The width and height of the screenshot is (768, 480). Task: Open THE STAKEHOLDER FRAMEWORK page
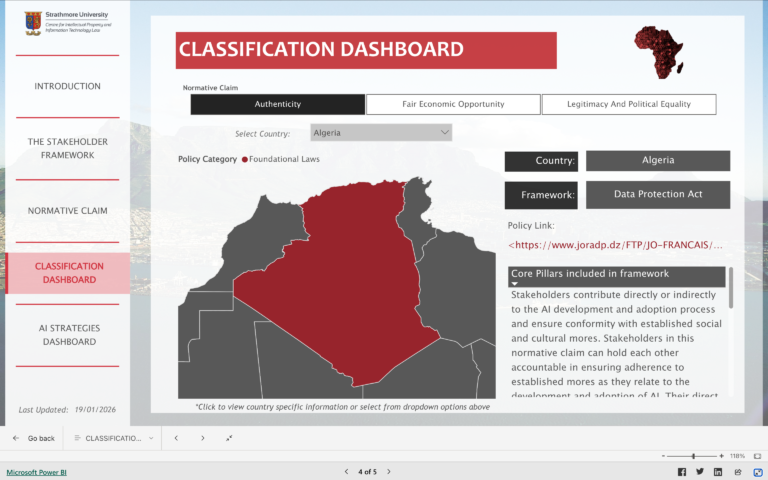click(68, 148)
